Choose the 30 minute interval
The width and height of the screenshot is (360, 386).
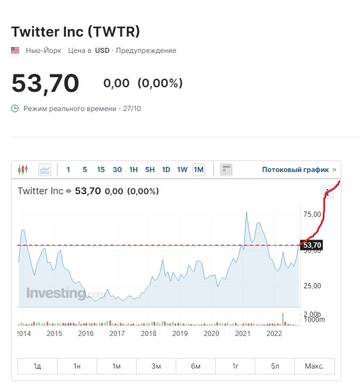[x=117, y=170]
